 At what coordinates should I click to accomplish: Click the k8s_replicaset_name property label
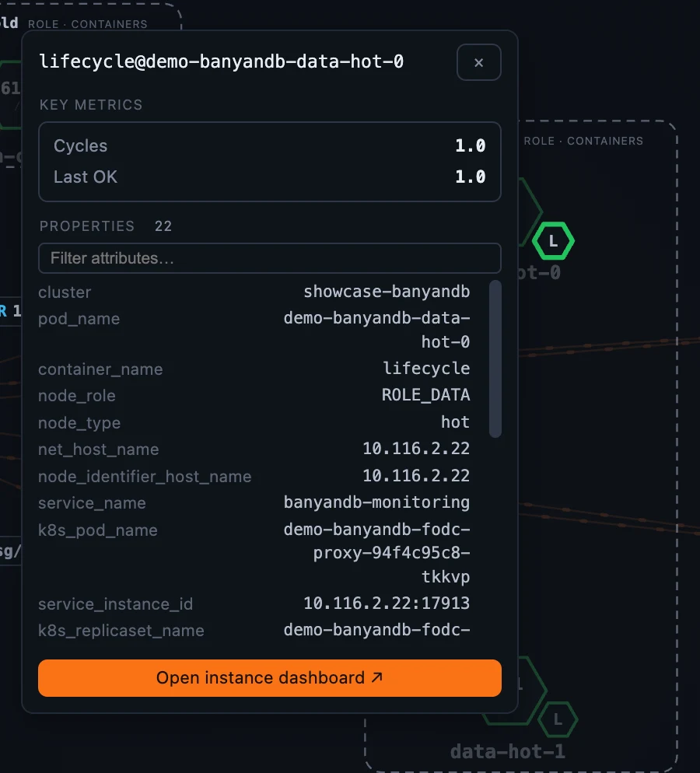tap(121, 631)
